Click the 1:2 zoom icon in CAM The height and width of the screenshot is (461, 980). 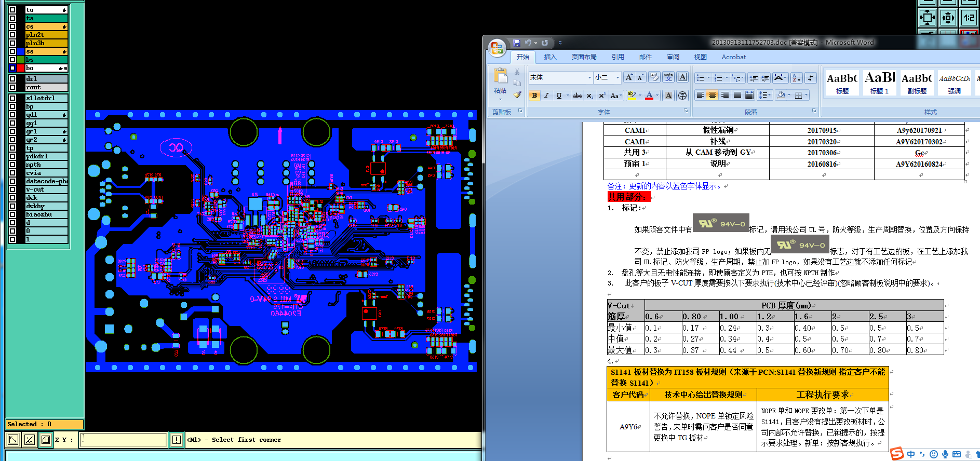pos(969,18)
